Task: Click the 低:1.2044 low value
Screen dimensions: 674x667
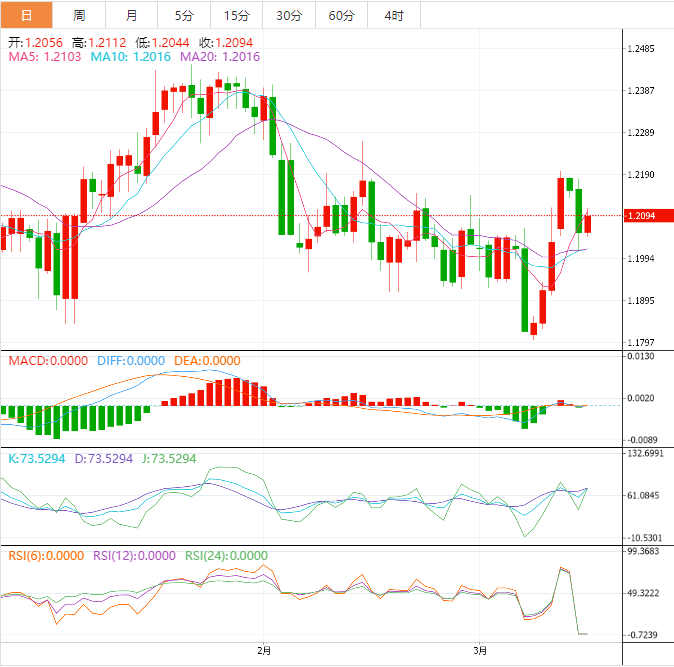Action: 162,43
